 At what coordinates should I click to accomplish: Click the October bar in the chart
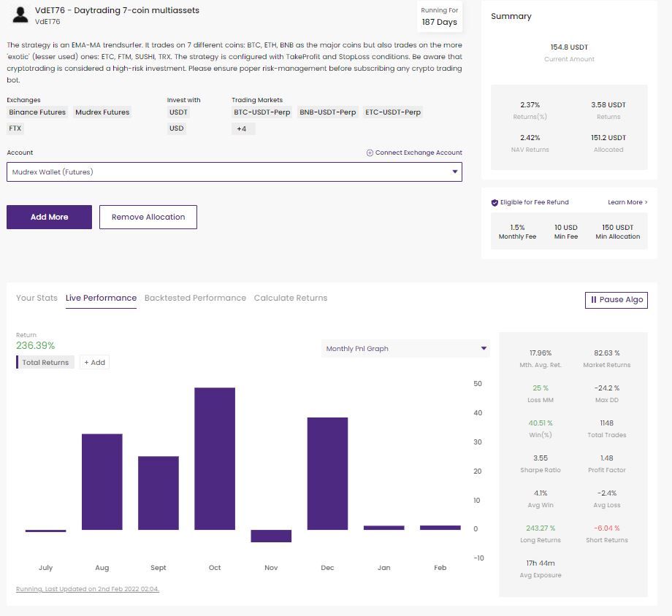pos(215,459)
